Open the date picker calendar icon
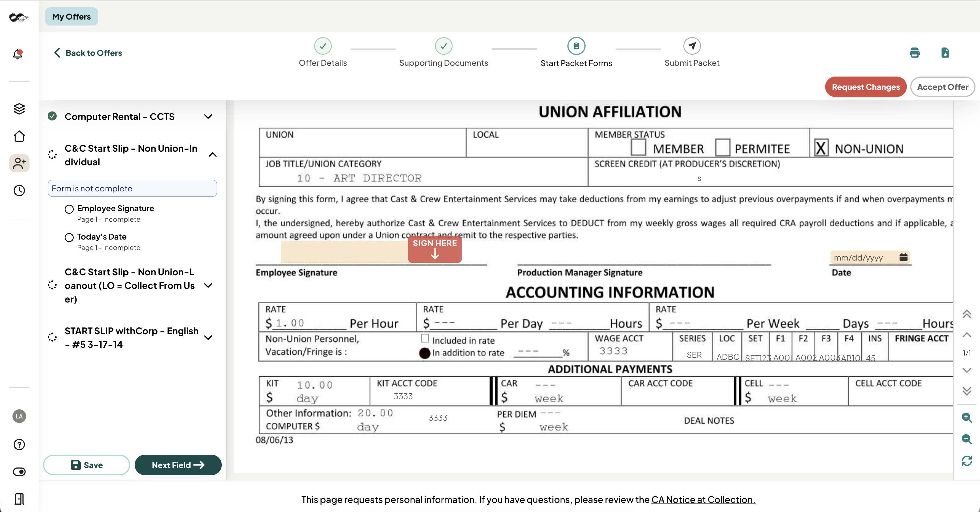The height and width of the screenshot is (512, 980). [x=903, y=257]
